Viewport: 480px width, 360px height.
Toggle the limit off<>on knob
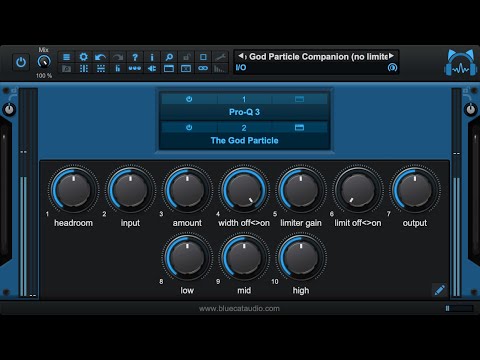(358, 190)
